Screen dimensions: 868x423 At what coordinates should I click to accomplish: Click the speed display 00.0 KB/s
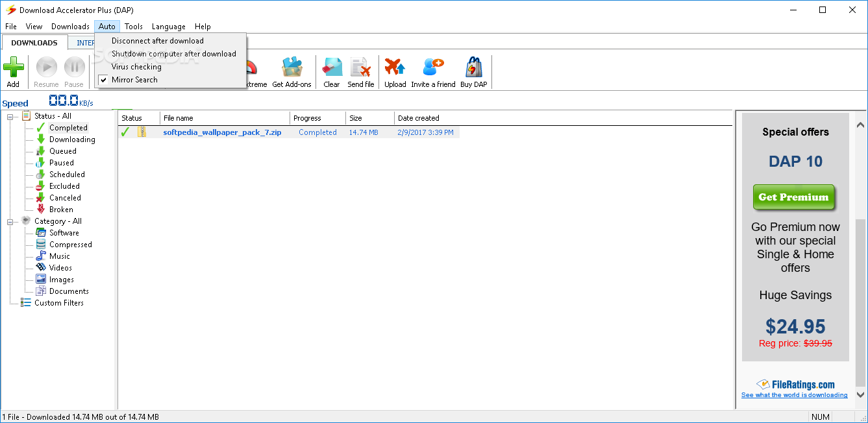click(71, 101)
